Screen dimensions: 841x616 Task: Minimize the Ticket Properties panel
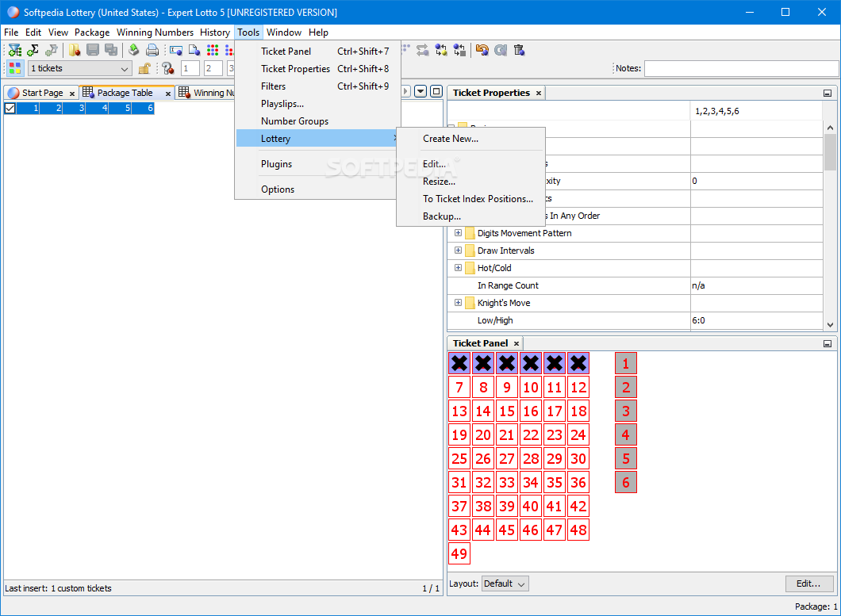click(x=828, y=94)
